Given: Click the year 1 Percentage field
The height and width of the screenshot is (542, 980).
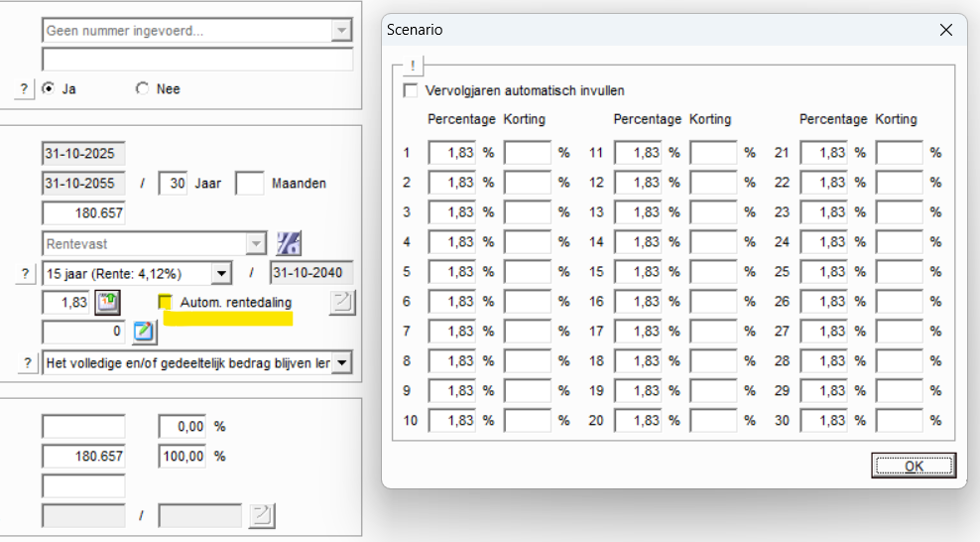Looking at the screenshot, I should point(452,153).
